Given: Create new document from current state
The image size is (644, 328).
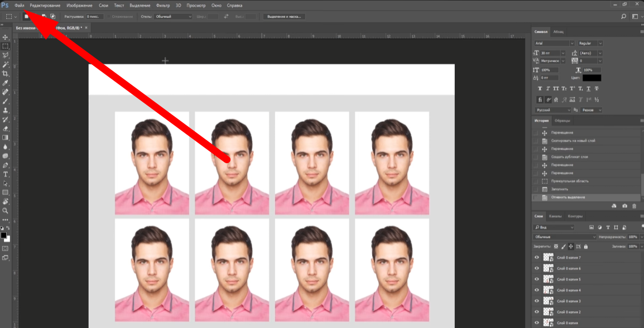Looking at the screenshot, I should coord(614,206).
